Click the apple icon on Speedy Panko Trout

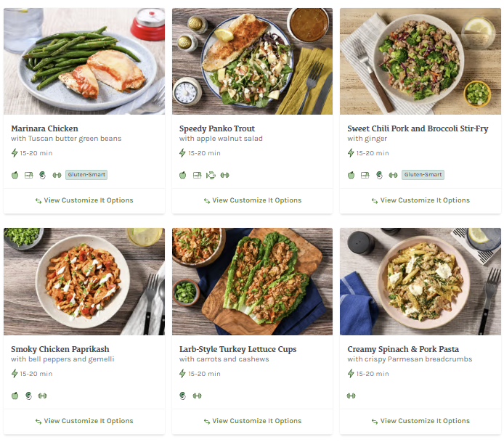coord(183,175)
